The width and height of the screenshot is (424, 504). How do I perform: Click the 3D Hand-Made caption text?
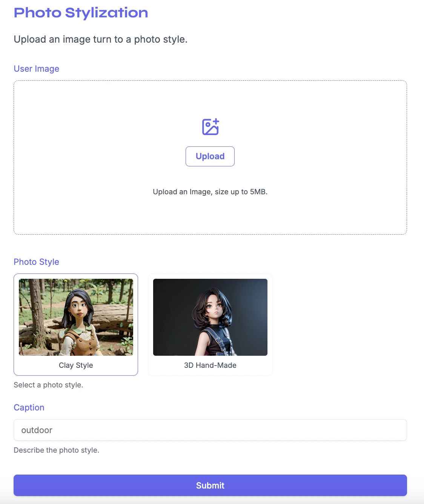[210, 365]
